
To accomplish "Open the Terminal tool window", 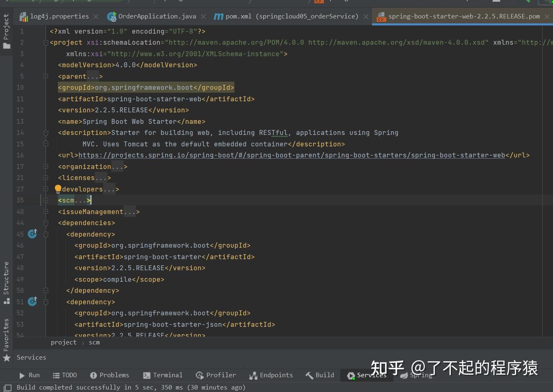I will click(163, 375).
